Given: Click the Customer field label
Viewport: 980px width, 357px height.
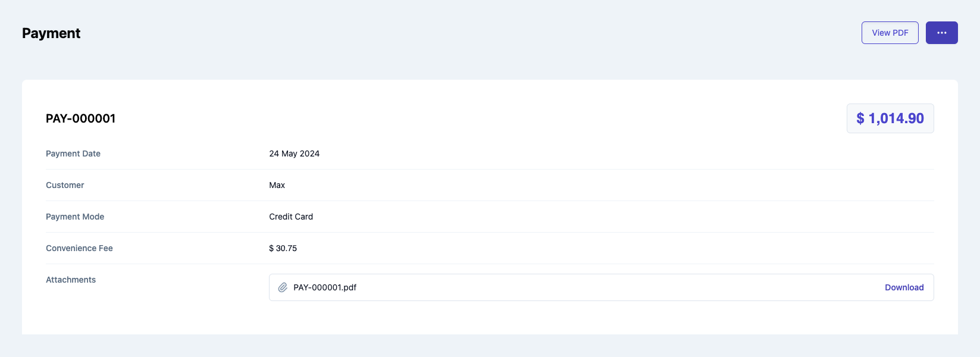Looking at the screenshot, I should tap(65, 185).
